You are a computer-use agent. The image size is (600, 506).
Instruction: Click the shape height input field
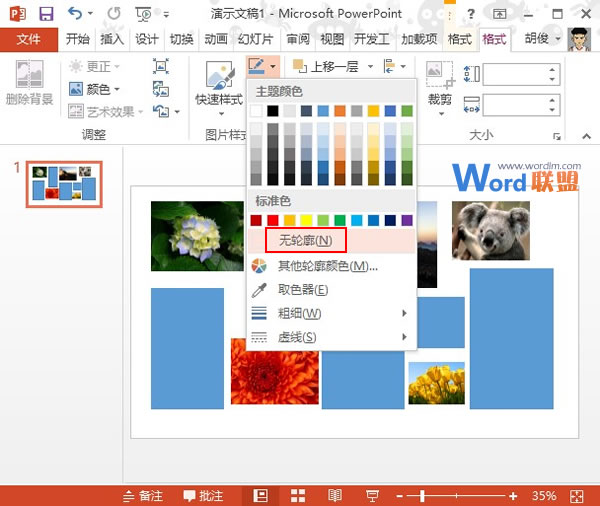(521, 74)
